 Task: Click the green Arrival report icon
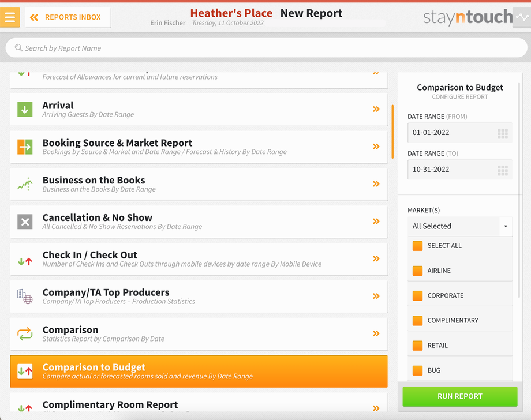[x=25, y=110]
